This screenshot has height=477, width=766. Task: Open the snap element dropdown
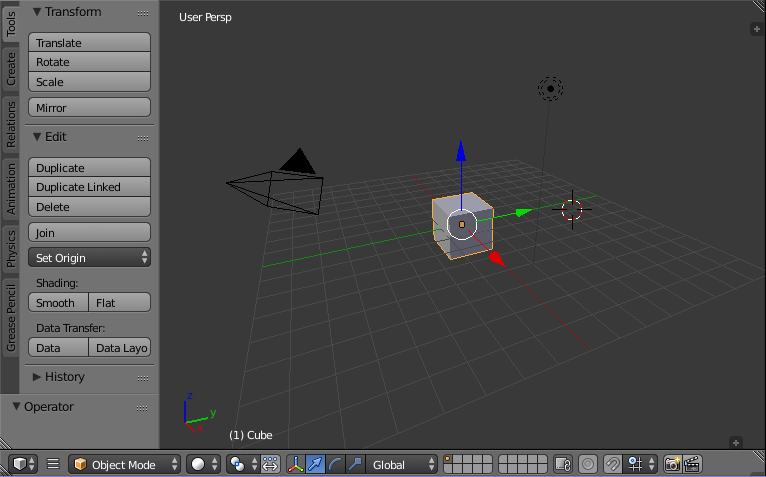[641, 464]
